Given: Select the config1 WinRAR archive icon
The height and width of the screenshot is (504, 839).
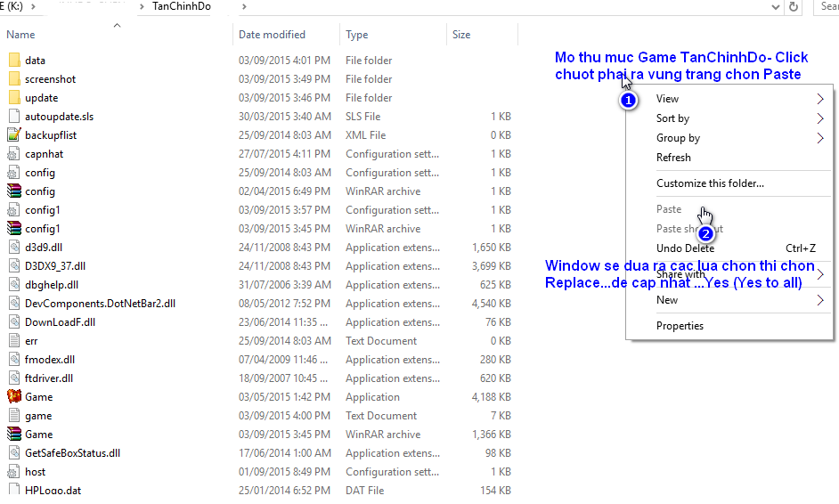Looking at the screenshot, I should (x=14, y=229).
